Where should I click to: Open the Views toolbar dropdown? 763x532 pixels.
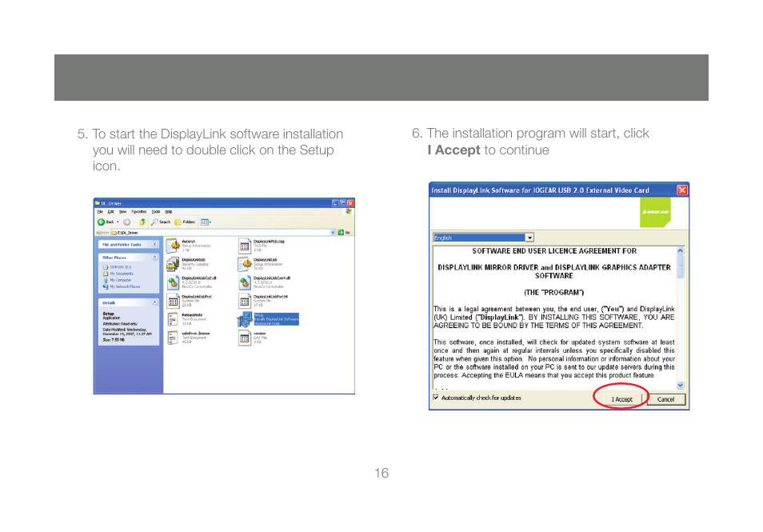pyautogui.click(x=206, y=222)
